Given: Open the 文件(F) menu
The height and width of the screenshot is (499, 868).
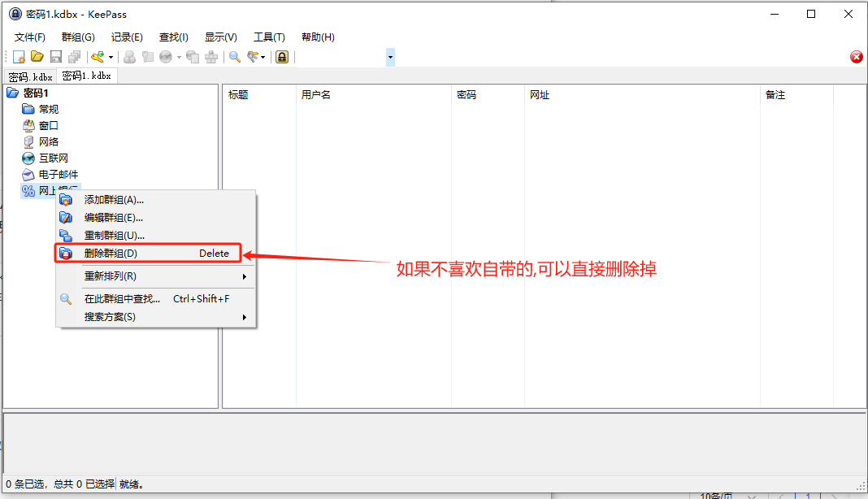Looking at the screenshot, I should pos(30,37).
